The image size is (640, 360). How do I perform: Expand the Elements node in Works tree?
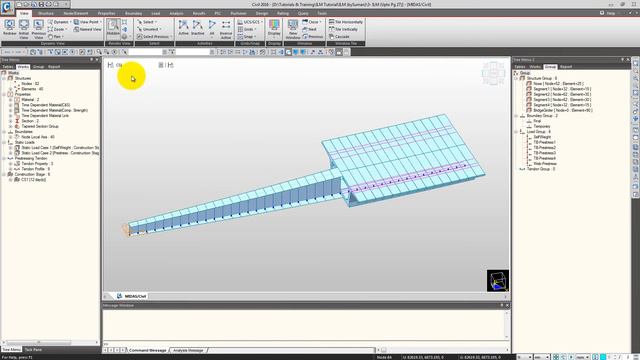[x=11, y=89]
